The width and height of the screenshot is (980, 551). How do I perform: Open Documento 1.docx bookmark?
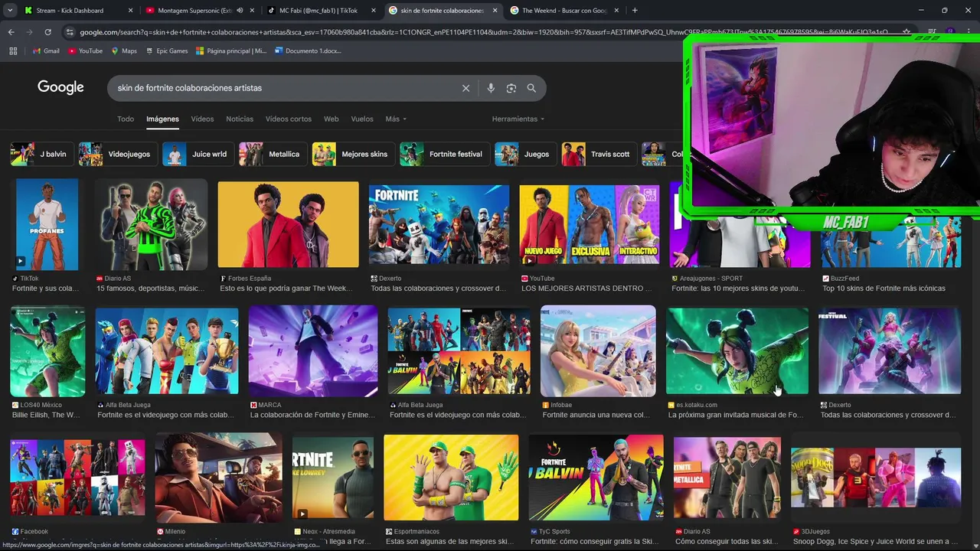click(x=308, y=51)
